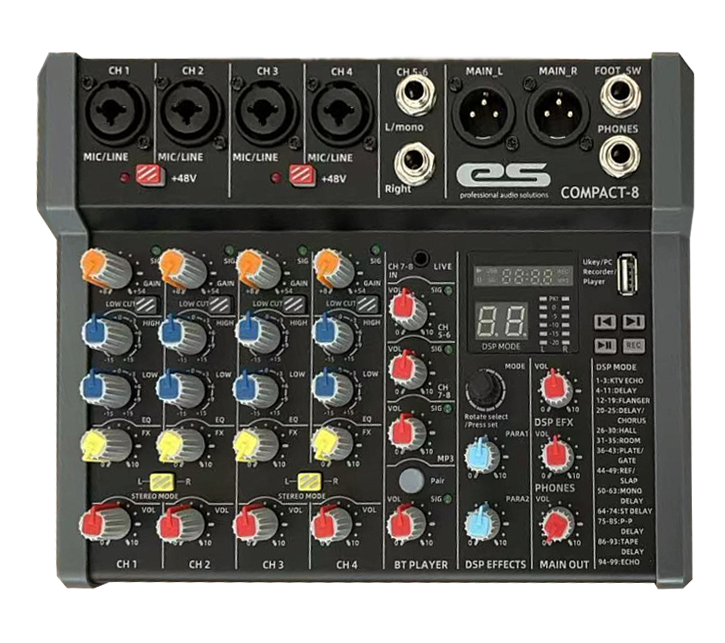
Task: Toggle the CH 3 LOW CUT switch
Action: pyautogui.click(x=294, y=304)
